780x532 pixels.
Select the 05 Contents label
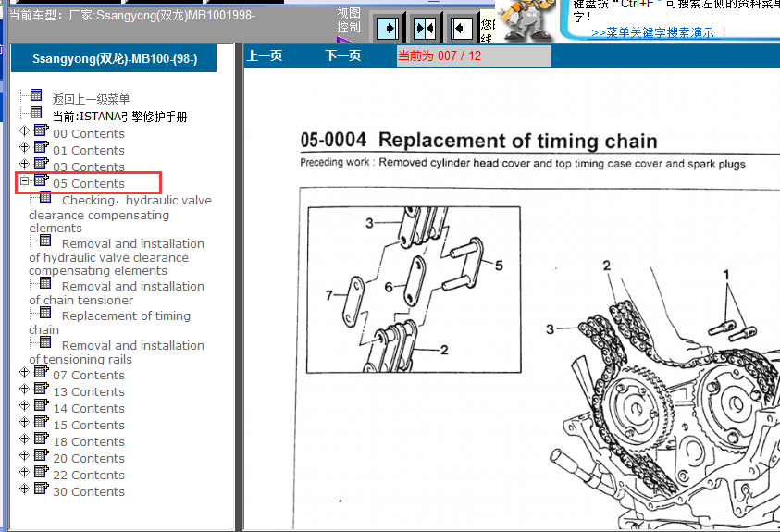[89, 183]
